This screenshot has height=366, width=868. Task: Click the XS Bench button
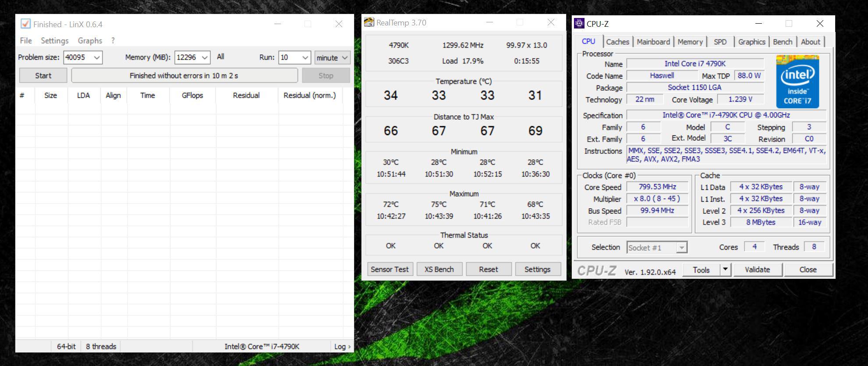(x=439, y=269)
